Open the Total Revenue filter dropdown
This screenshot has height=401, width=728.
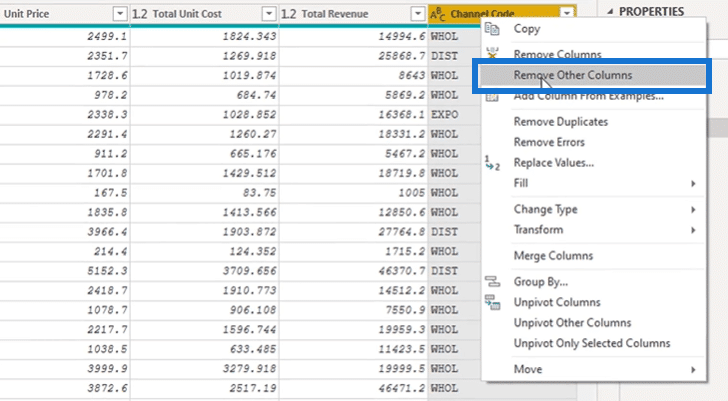tap(418, 14)
